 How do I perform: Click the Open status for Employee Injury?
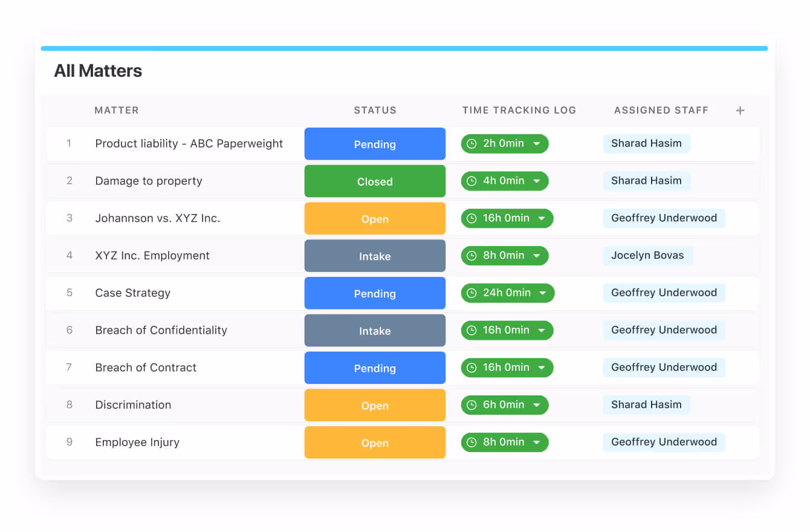pos(375,443)
